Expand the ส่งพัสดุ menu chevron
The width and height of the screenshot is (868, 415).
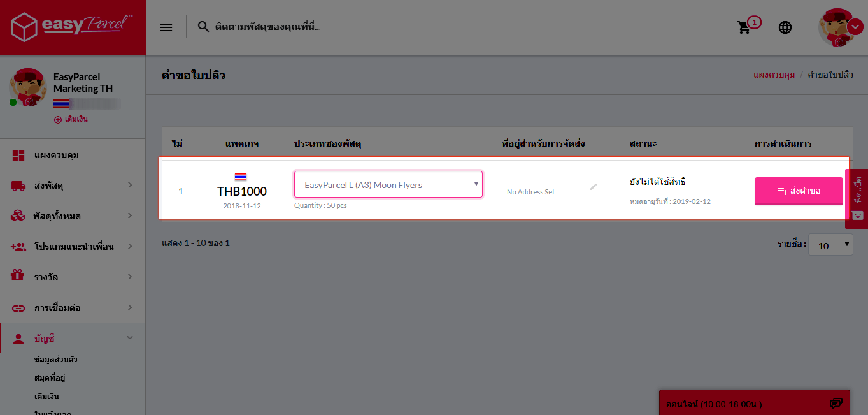coord(130,185)
